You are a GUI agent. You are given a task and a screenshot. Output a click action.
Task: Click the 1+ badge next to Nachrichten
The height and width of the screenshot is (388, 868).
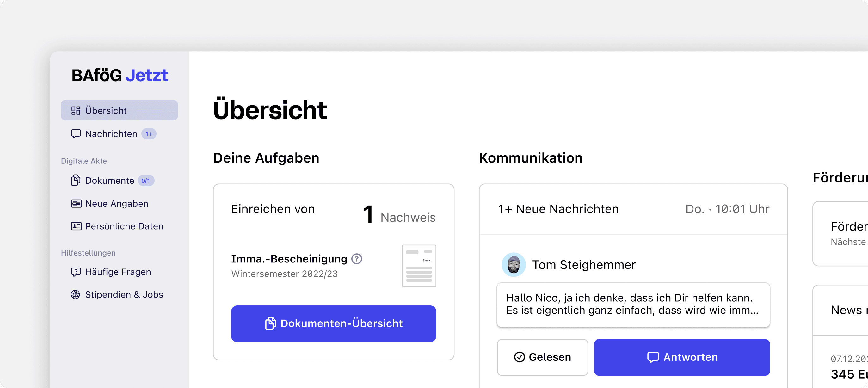click(x=149, y=134)
